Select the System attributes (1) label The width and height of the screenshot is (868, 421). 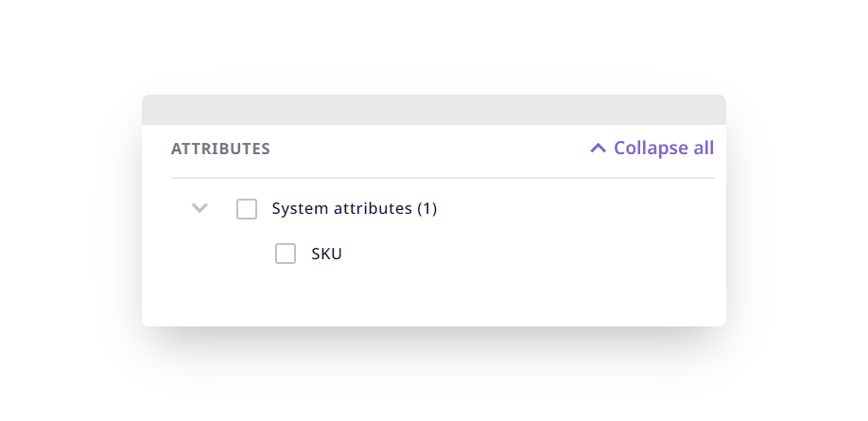(354, 208)
